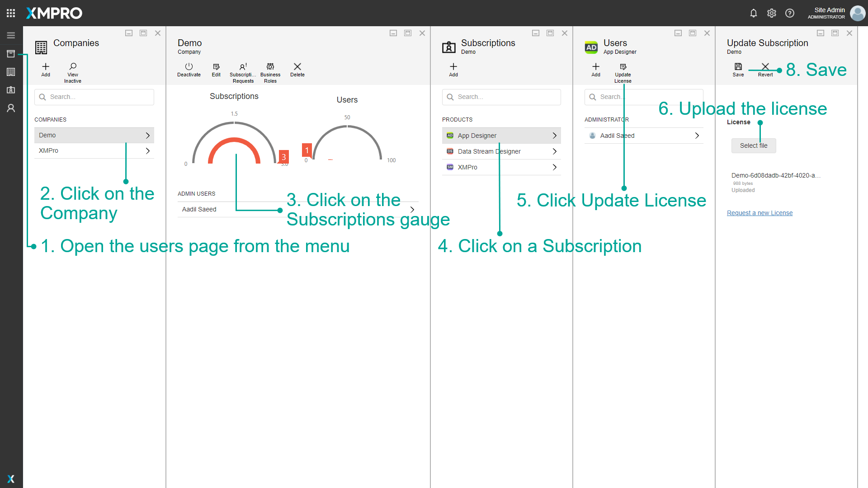
Task: Click Update License in Users panel
Action: point(623,73)
